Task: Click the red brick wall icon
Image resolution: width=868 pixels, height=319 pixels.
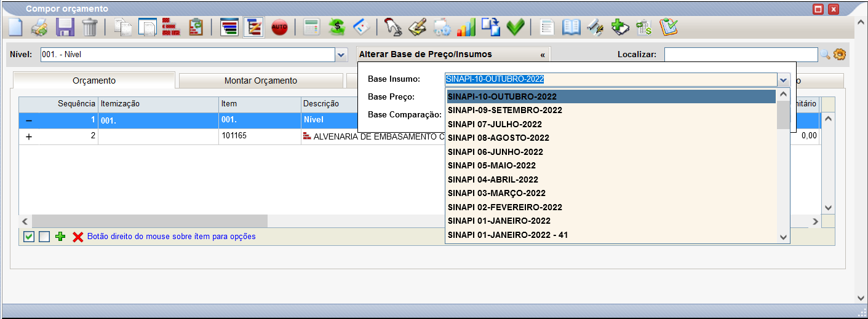Action: (171, 27)
